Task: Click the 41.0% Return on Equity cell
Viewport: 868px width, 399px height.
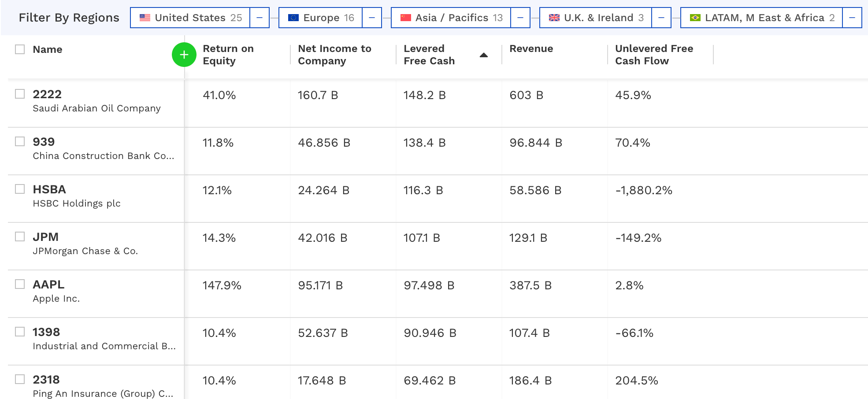Action: click(219, 95)
